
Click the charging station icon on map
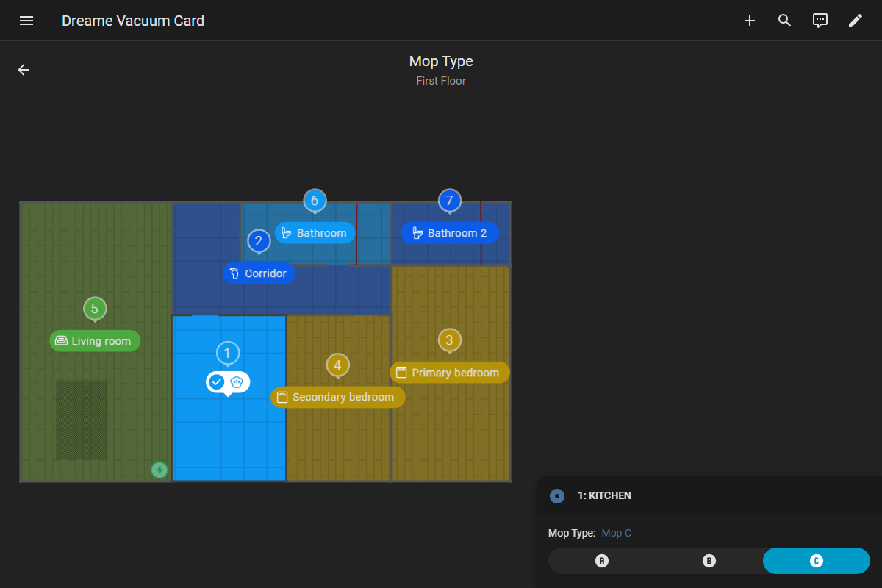[x=159, y=470]
